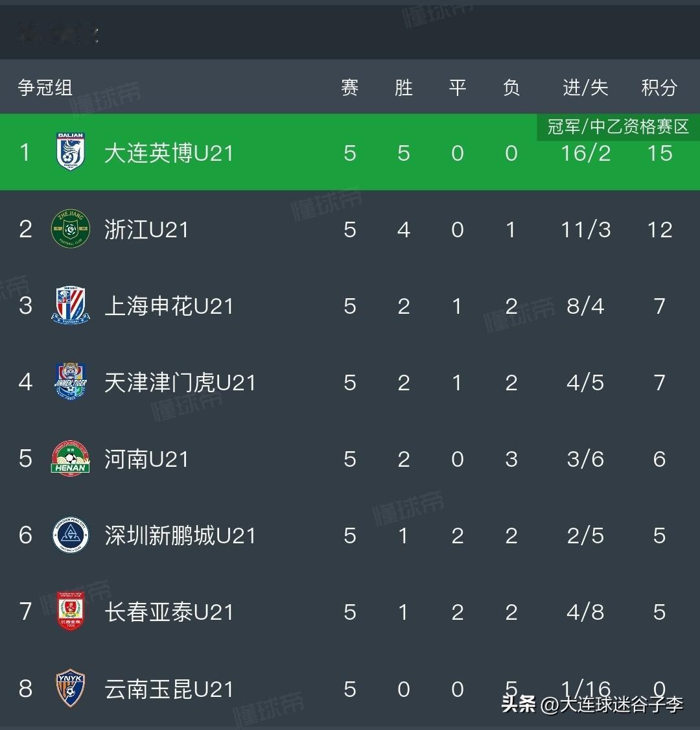Viewport: 700px width, 730px height.
Task: Click the 进/失 goals column header
Action: pos(585,88)
